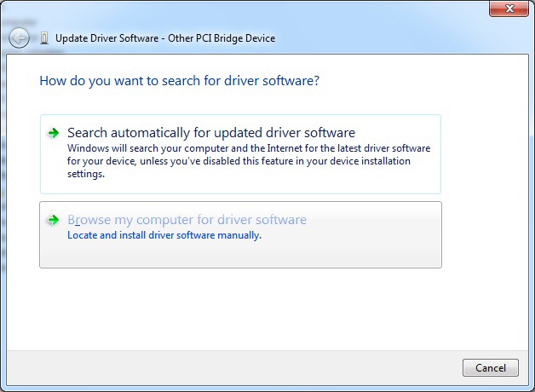Click the background window strip at left edge
The width and height of the screenshot is (535, 392).
pyautogui.click(x=3, y=170)
